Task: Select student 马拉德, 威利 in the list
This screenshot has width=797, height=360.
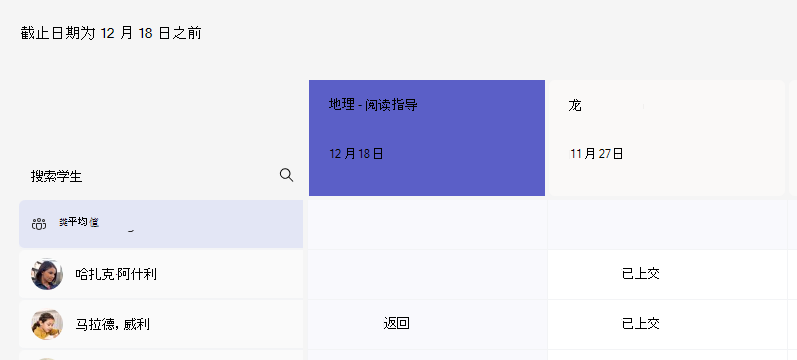Action: [161, 324]
